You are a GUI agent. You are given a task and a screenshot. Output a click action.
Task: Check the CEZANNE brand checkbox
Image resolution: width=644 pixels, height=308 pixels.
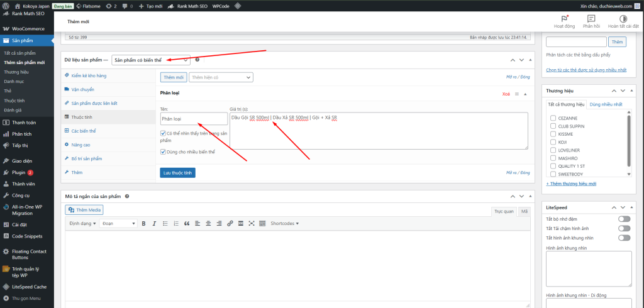pos(553,118)
